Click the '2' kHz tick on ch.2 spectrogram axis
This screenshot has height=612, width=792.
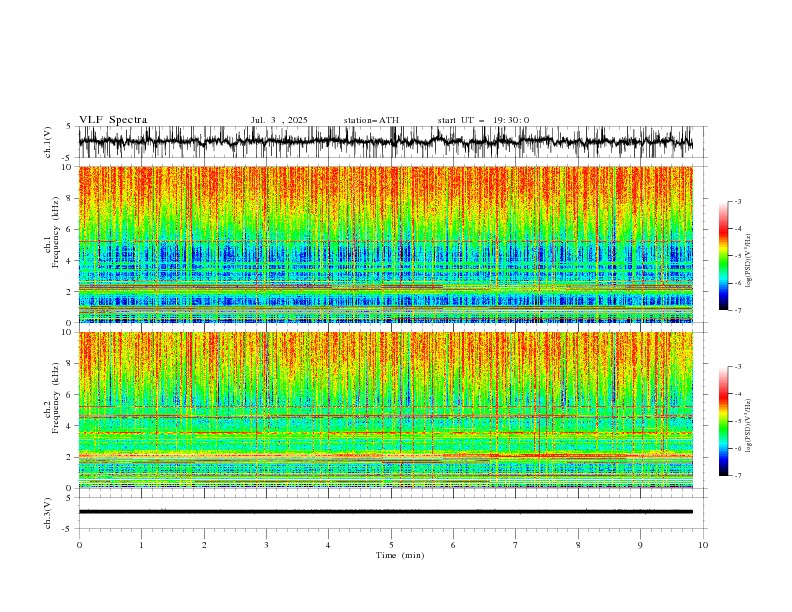click(x=70, y=457)
